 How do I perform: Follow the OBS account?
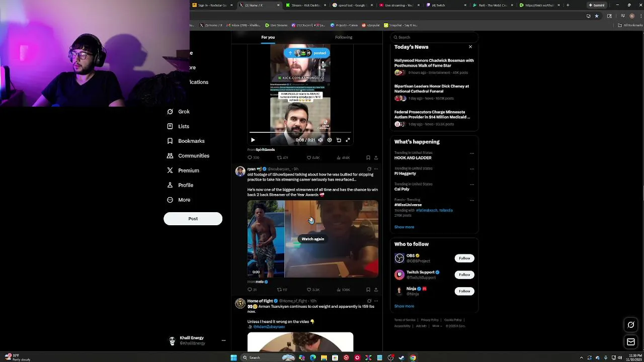464,258
